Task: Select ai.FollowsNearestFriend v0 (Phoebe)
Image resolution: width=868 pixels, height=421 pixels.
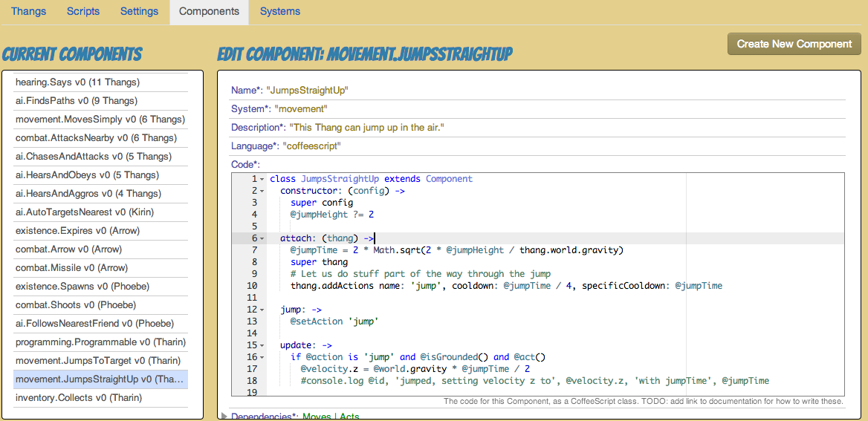Action: point(101,324)
